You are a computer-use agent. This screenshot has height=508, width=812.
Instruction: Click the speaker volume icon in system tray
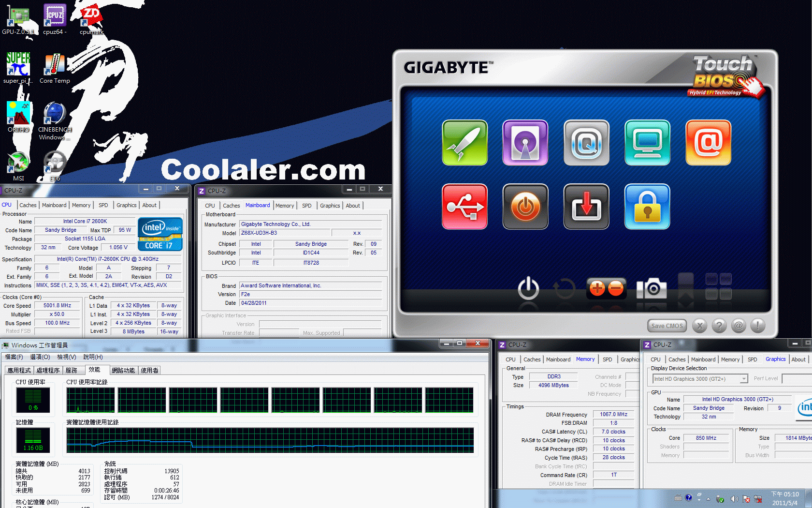[x=734, y=499]
